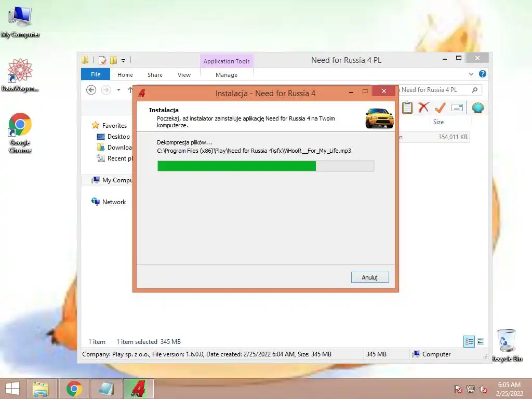Select the file row showing 354,011 KB

pos(434,137)
